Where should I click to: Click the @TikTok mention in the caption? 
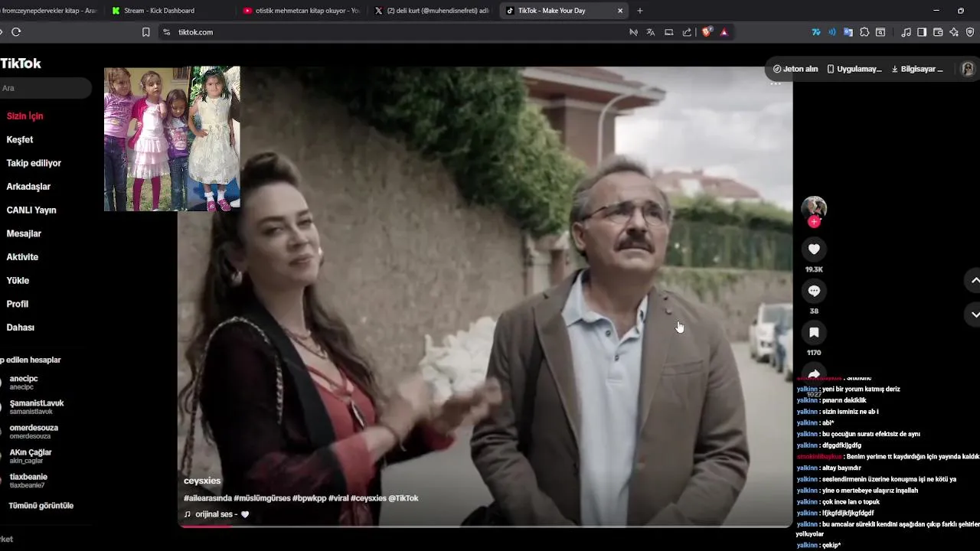pyautogui.click(x=403, y=498)
